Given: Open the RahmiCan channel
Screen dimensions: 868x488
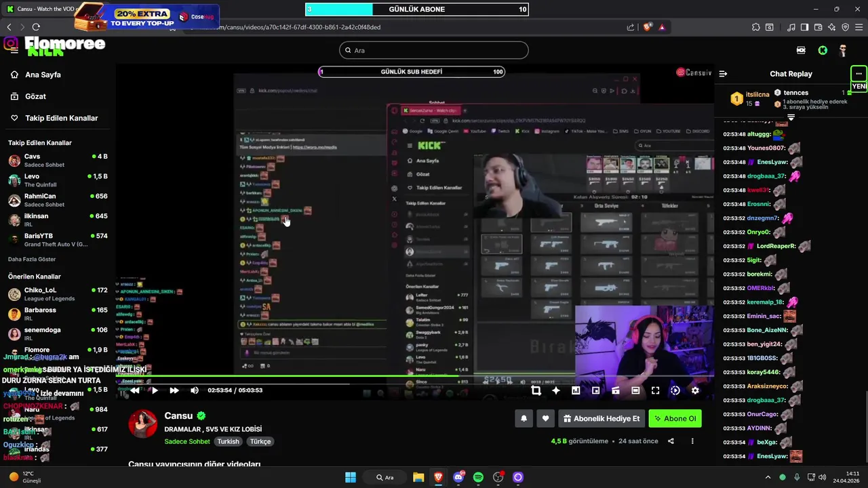Looking at the screenshot, I should (58, 200).
